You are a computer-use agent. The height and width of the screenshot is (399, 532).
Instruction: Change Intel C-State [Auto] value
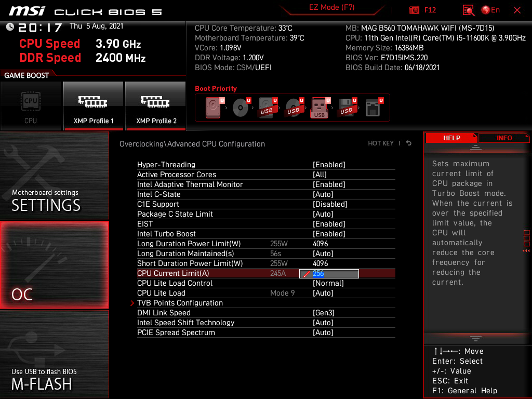[x=323, y=194]
